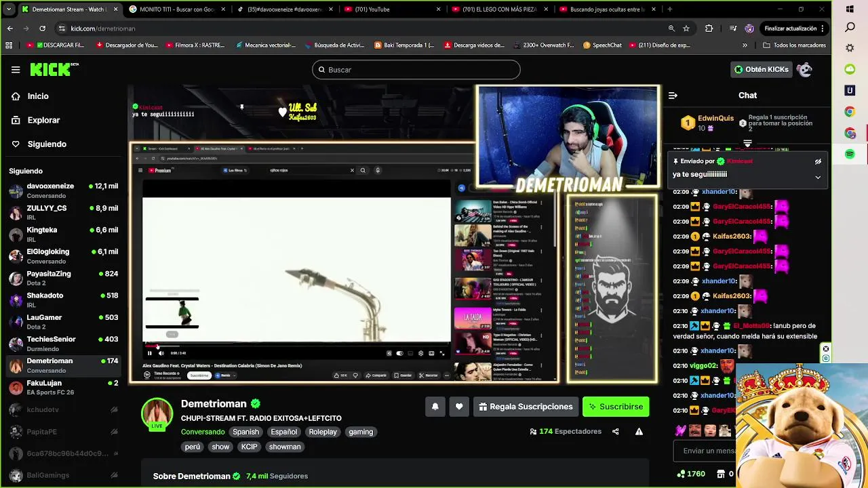This screenshot has height=488, width=868.
Task: Click the 1760 channel points balance
Action: click(x=691, y=474)
